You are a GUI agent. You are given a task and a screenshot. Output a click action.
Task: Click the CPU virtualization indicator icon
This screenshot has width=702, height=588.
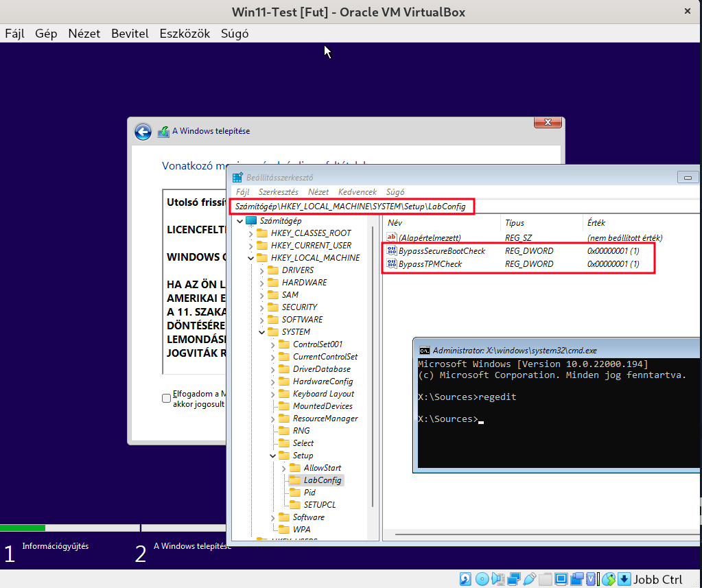click(x=592, y=579)
